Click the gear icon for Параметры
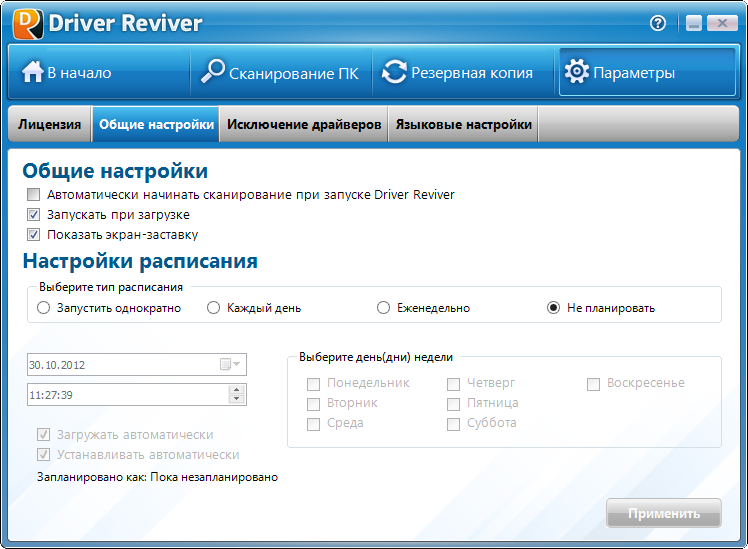The width and height of the screenshot is (748, 549). (x=577, y=72)
